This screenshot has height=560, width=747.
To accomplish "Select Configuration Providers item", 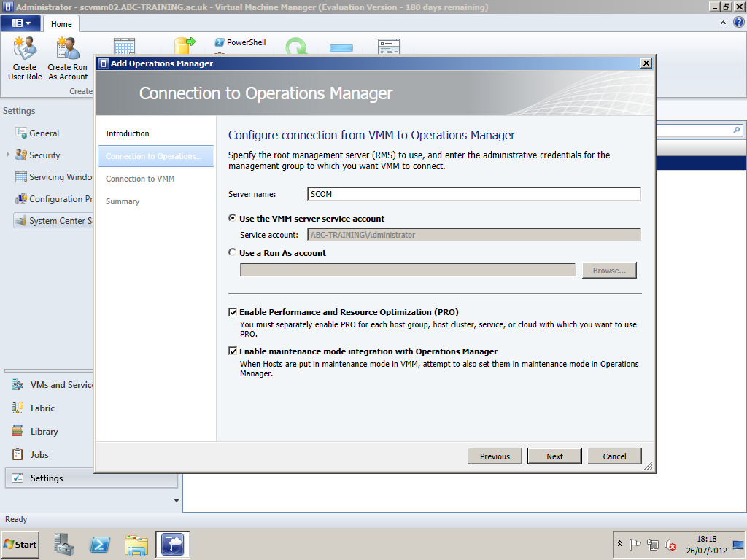I will point(54,198).
